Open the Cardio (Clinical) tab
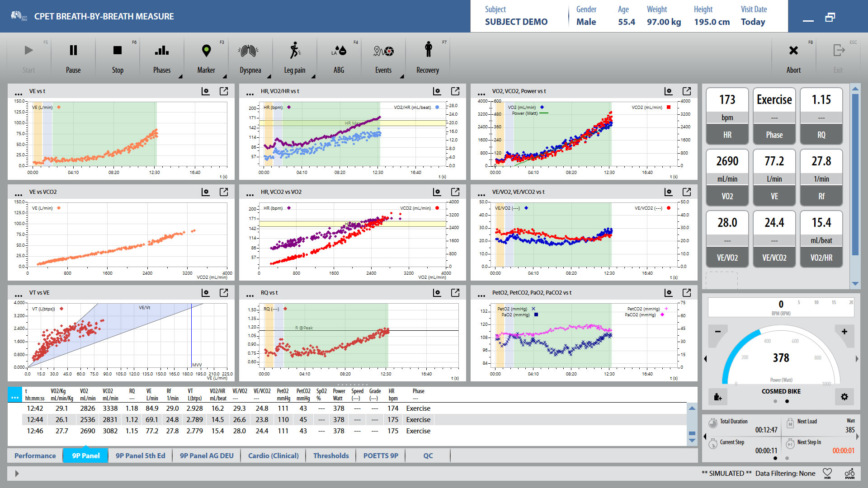The width and height of the screenshot is (868, 488). click(273, 455)
